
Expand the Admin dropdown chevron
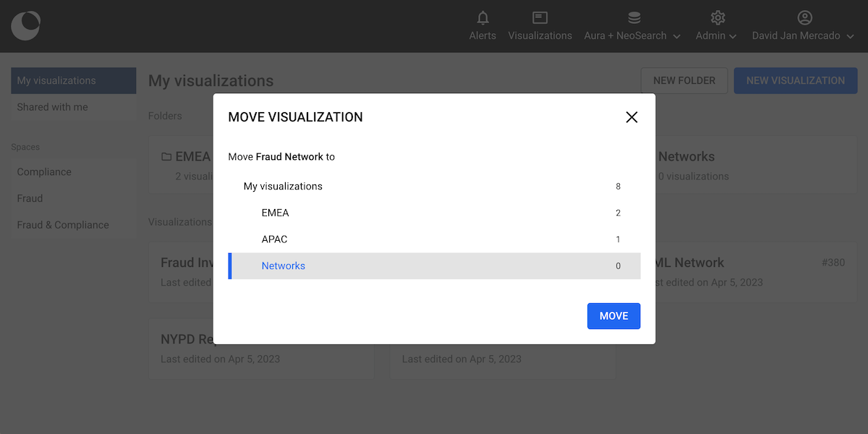point(733,36)
